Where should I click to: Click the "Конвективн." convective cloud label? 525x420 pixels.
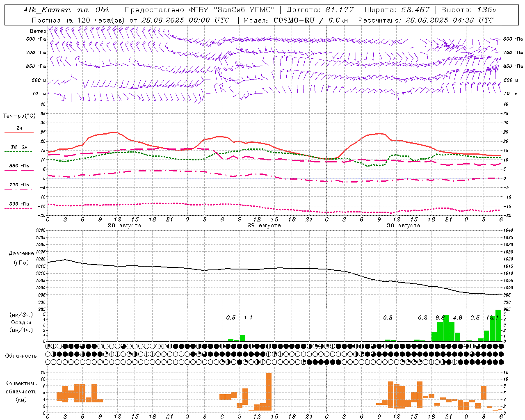pyautogui.click(x=21, y=383)
